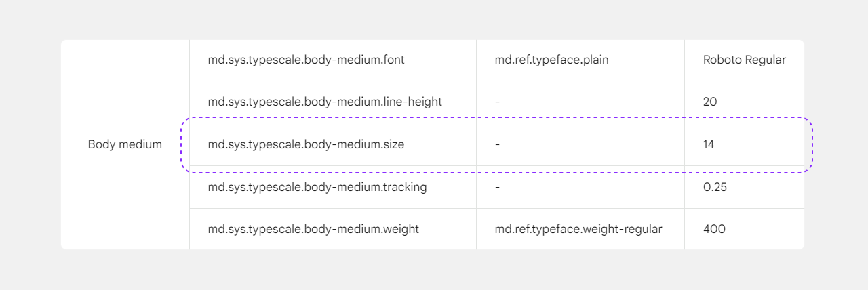Screen dimensions: 868x290
Task: Select the md.sys.typescale.body-medium.line-height token
Action: click(325, 102)
